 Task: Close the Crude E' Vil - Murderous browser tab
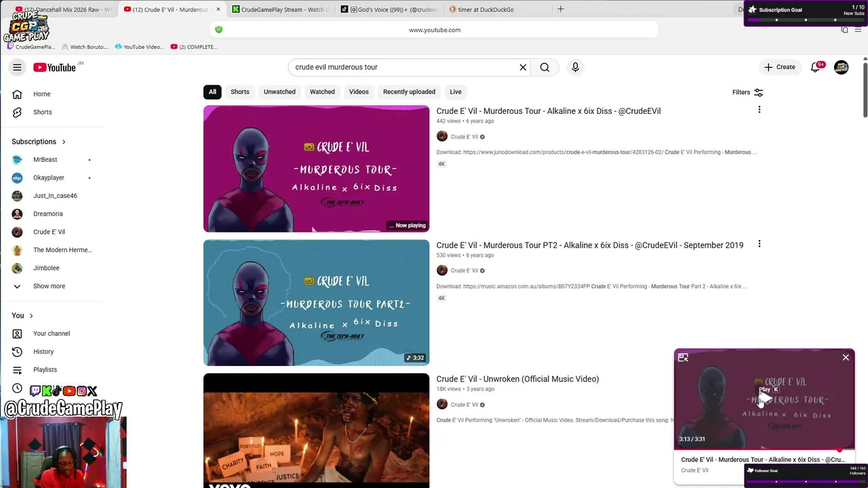[x=218, y=9]
